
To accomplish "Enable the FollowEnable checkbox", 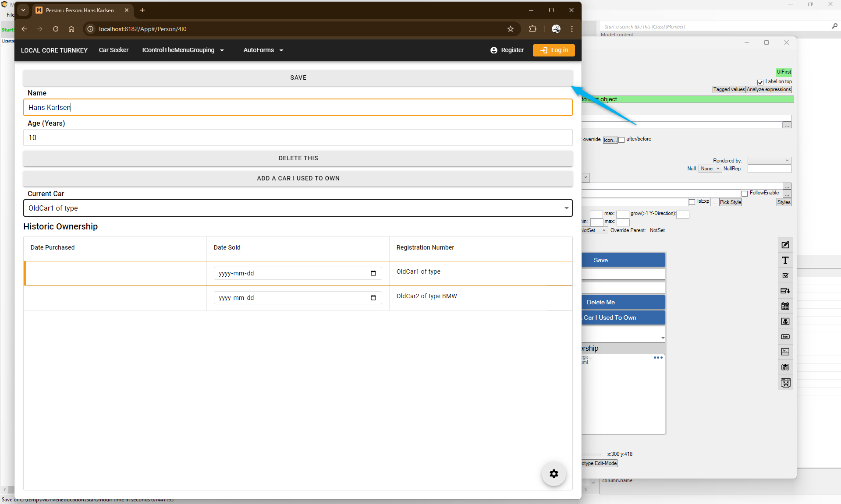I will 745,194.
